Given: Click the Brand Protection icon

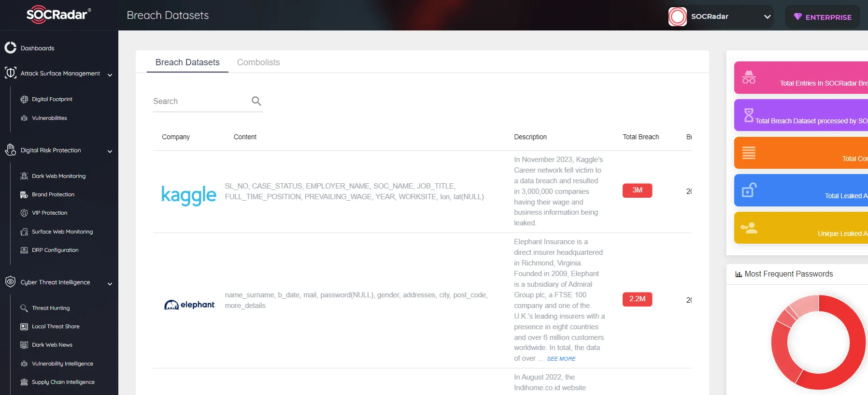Looking at the screenshot, I should (24, 194).
